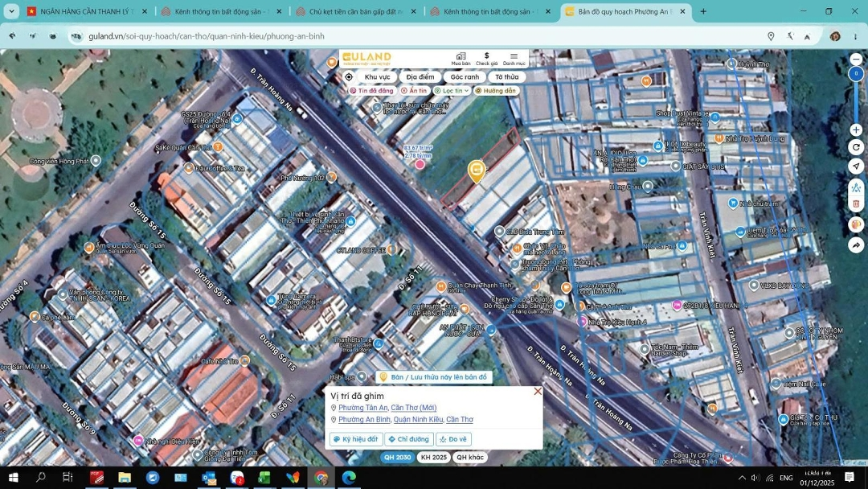Switch to KH 2025 planning layer
The image size is (868, 489).
point(433,457)
